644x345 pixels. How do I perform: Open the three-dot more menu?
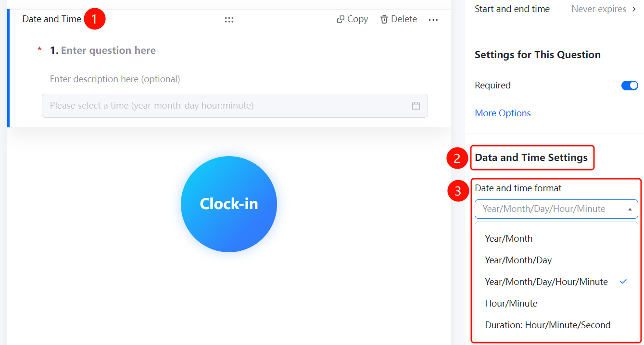(x=433, y=20)
